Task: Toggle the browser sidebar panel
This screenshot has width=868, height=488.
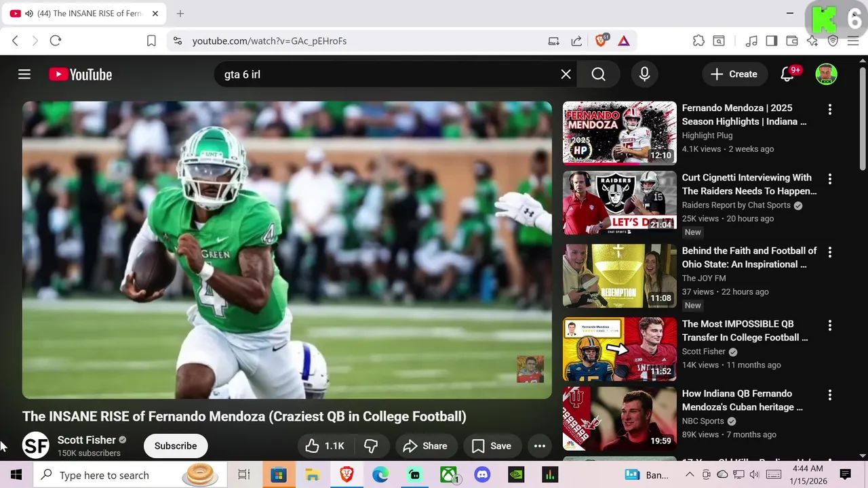Action: (772, 41)
